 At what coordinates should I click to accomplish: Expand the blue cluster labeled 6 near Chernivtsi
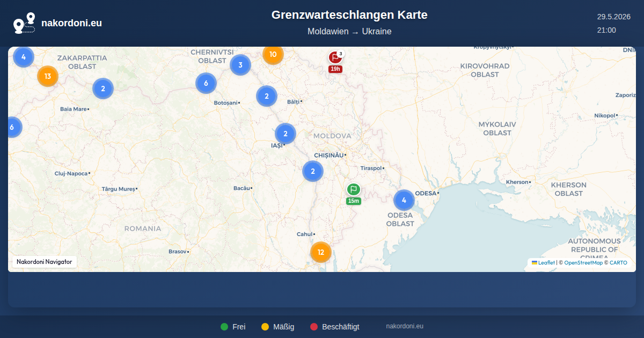tap(206, 83)
